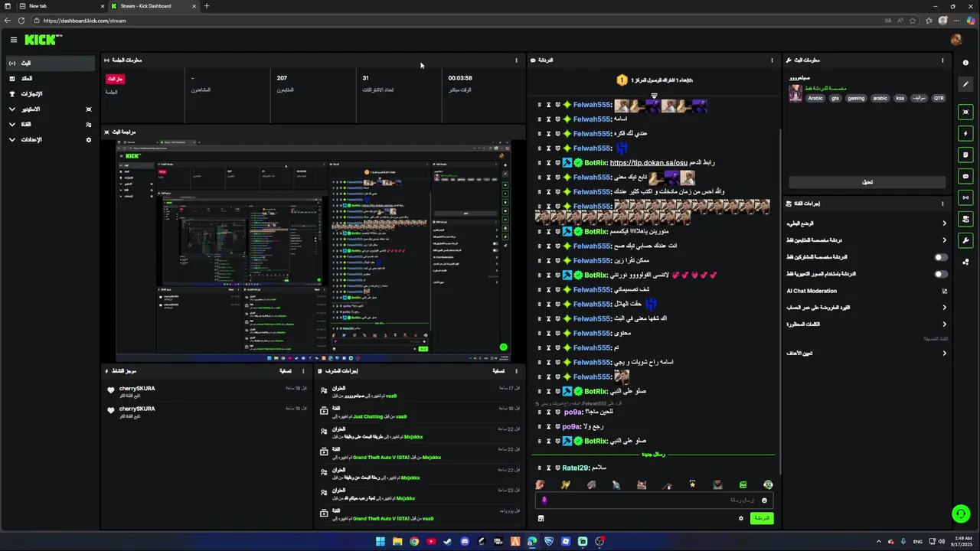Screen dimensions: 980x551
Task: Click the purple microphone icon in chat input
Action: click(544, 500)
